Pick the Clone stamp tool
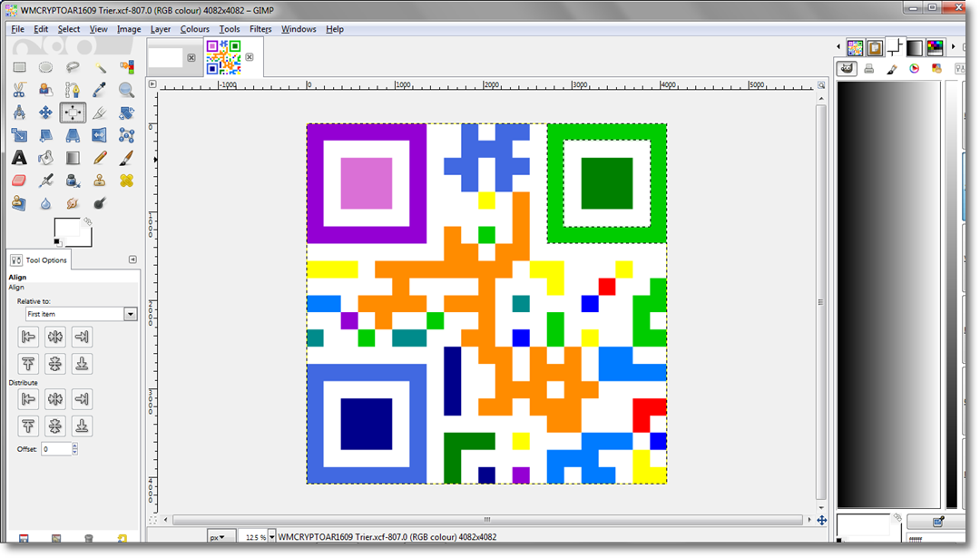Viewport: 980px width, 558px height. [x=100, y=181]
